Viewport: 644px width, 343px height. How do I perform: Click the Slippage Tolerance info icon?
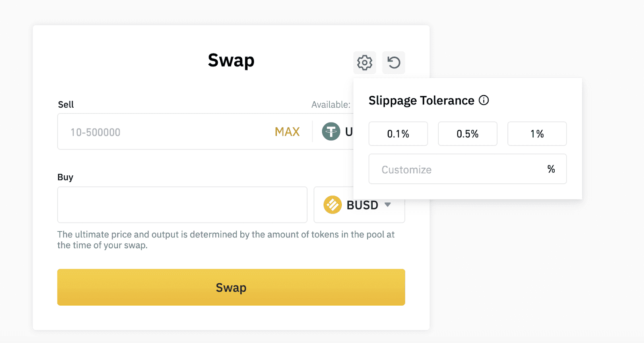(484, 100)
